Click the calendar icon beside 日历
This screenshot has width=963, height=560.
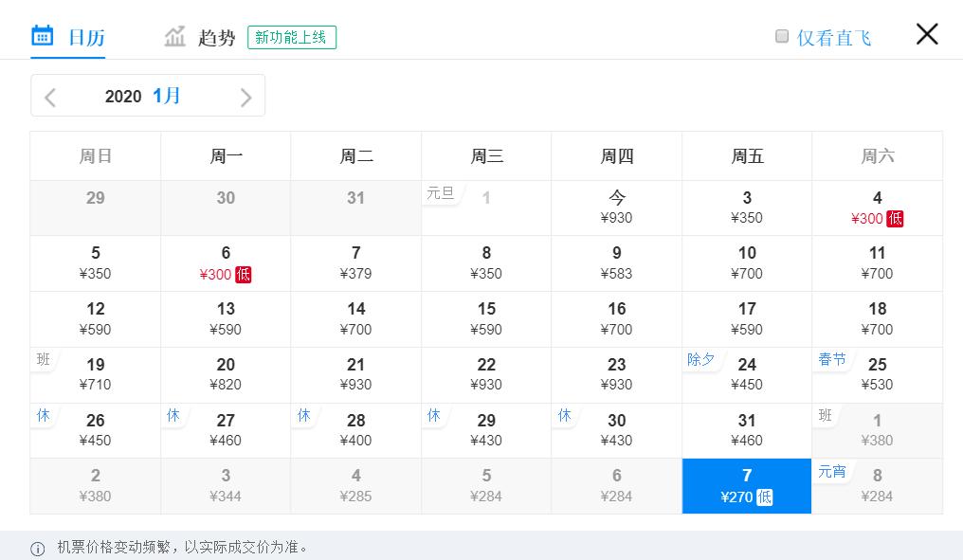42,34
